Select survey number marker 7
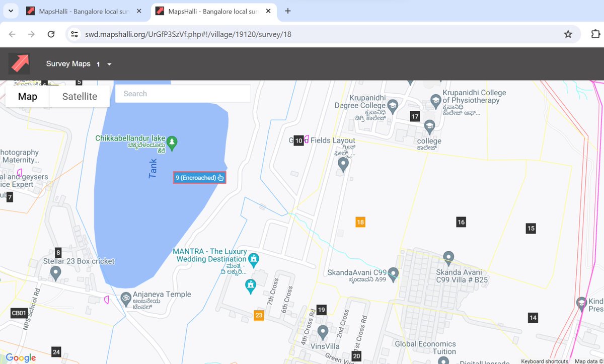Viewport: 604px width, 364px height. click(x=9, y=197)
